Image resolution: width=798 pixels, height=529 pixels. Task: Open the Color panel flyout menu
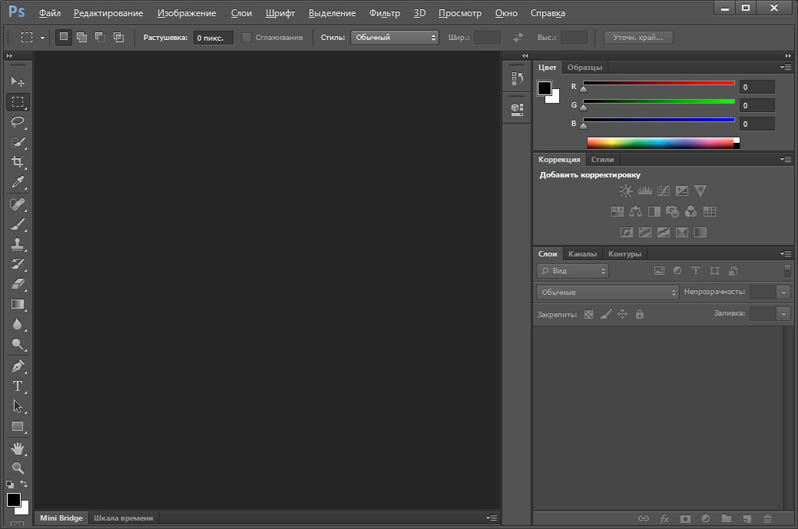pyautogui.click(x=786, y=67)
